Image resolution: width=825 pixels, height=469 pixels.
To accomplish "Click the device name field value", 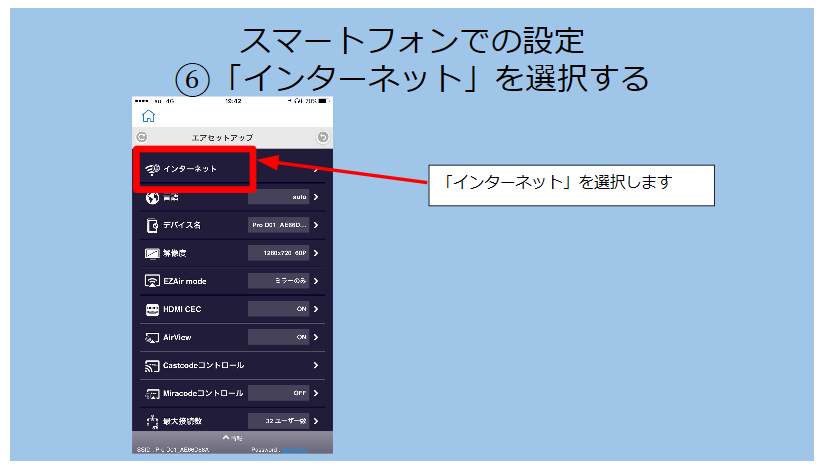I will [278, 226].
